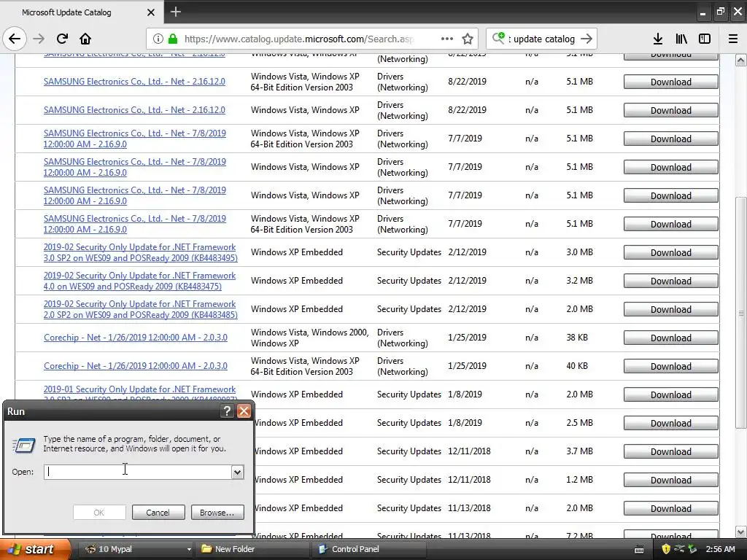The height and width of the screenshot is (560, 747).
Task: Switch to the 10 Mypal taskbar group
Action: pyautogui.click(x=133, y=550)
